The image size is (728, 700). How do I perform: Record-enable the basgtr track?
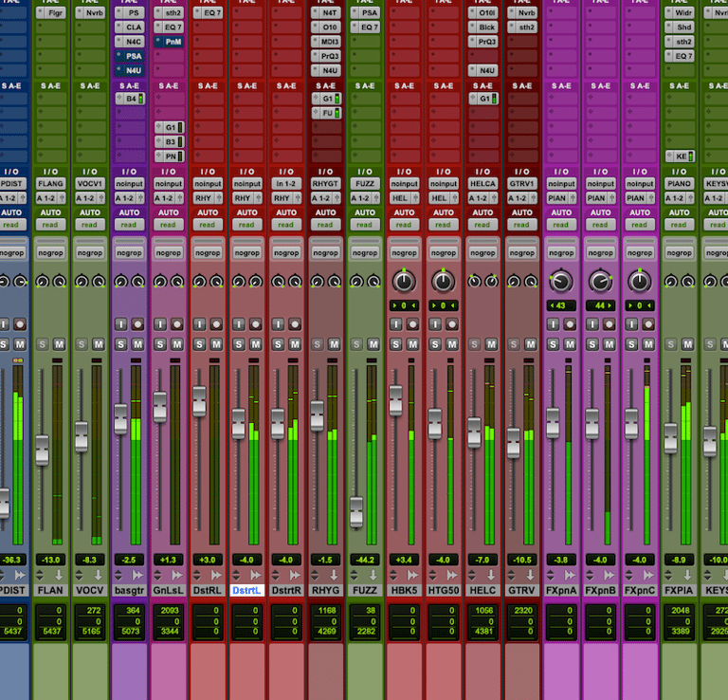pyautogui.click(x=137, y=324)
